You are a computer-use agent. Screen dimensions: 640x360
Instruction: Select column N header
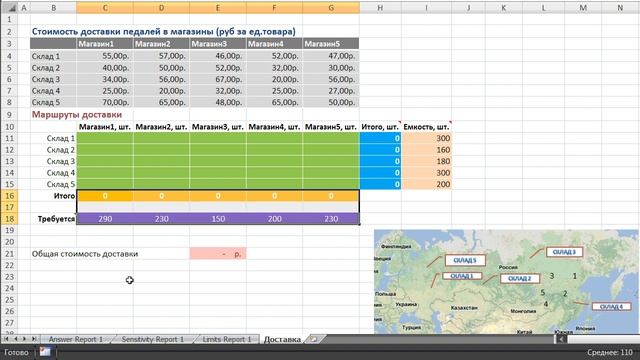(x=620, y=8)
